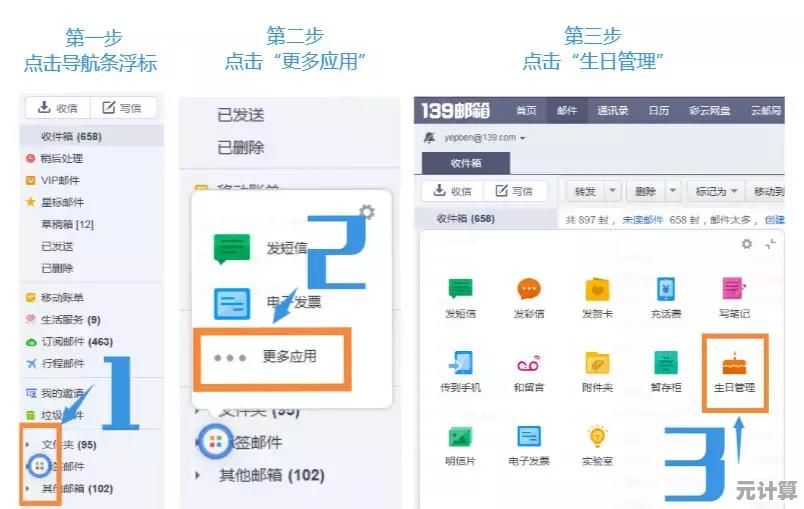Open the 附件夹 attachment folder icon
Screen dimensions: 804x509
[598, 362]
